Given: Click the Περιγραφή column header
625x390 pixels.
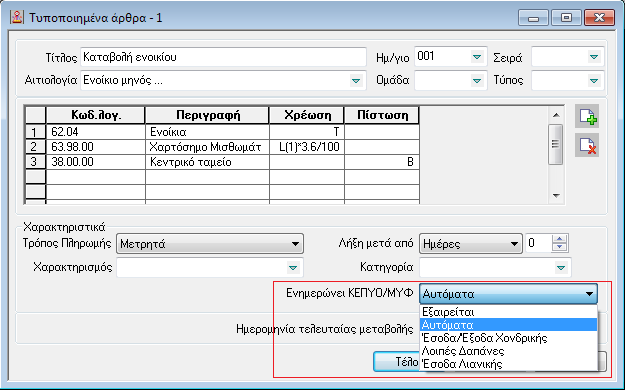Looking at the screenshot, I should [x=208, y=115].
